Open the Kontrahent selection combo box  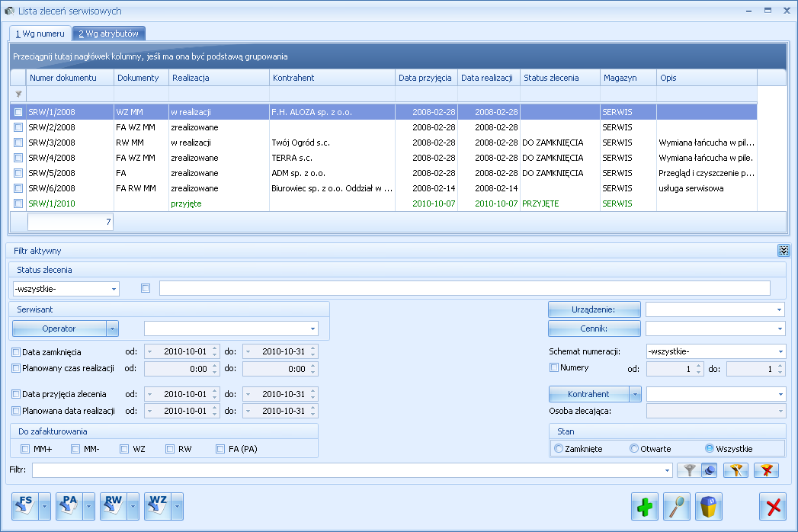[716, 394]
